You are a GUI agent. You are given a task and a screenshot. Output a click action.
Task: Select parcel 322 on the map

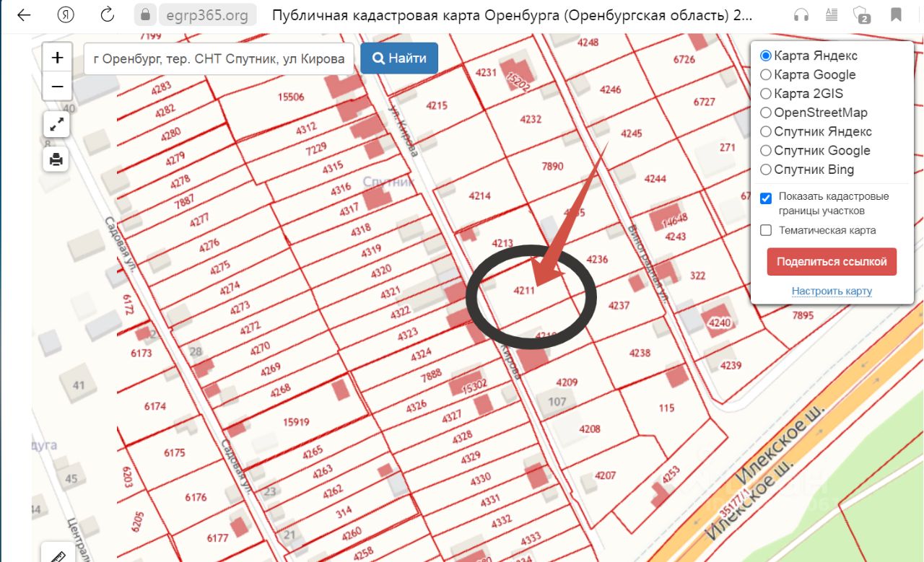tap(697, 276)
